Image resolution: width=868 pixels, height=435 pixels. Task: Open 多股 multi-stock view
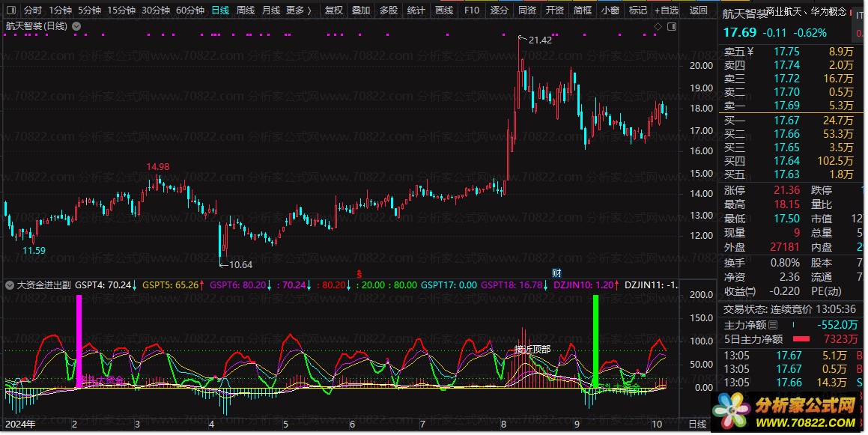(x=389, y=10)
